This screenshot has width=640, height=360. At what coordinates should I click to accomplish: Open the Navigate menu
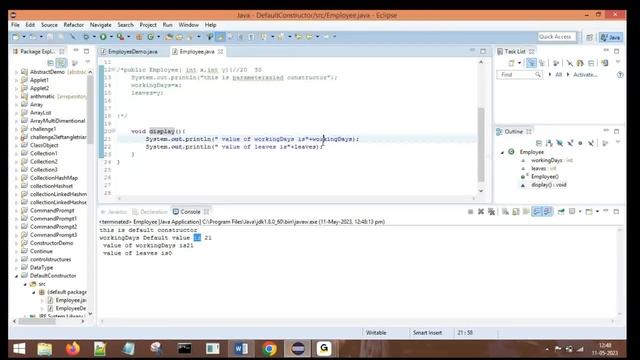pyautogui.click(x=100, y=25)
